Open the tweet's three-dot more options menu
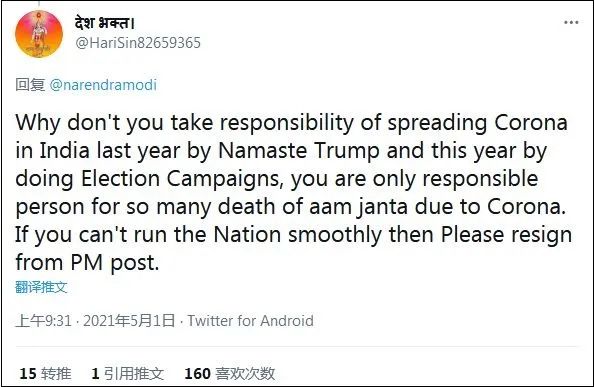The height and width of the screenshot is (387, 594). (x=571, y=22)
